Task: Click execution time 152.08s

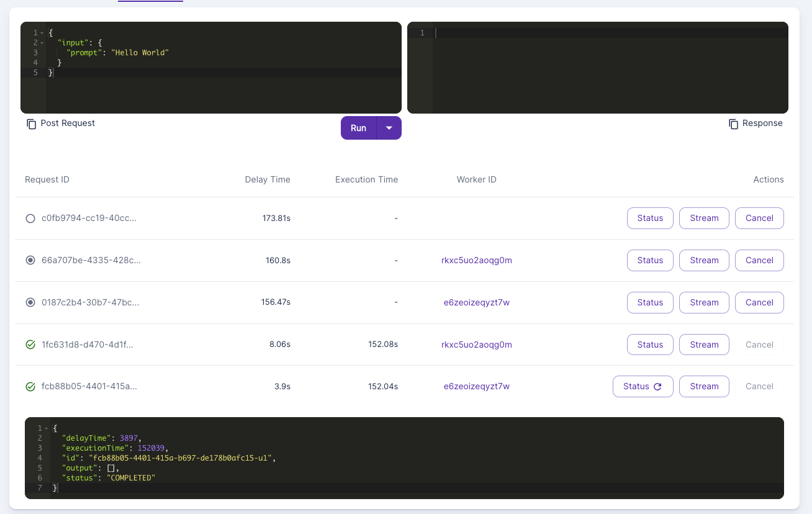Action: point(383,345)
